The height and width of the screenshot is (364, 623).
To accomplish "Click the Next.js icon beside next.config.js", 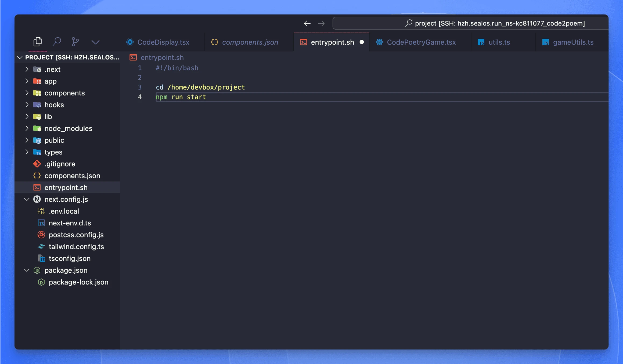I will (x=37, y=199).
